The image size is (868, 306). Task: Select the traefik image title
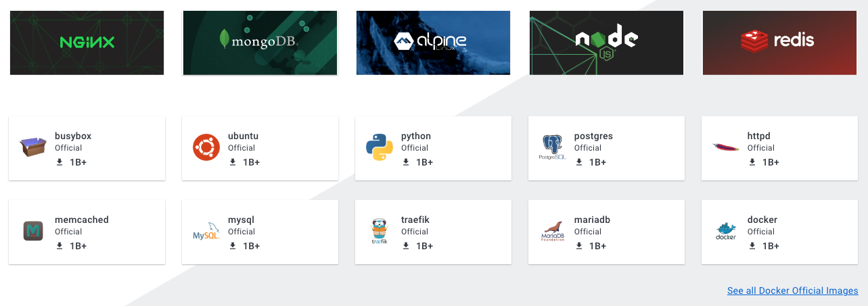click(x=415, y=220)
